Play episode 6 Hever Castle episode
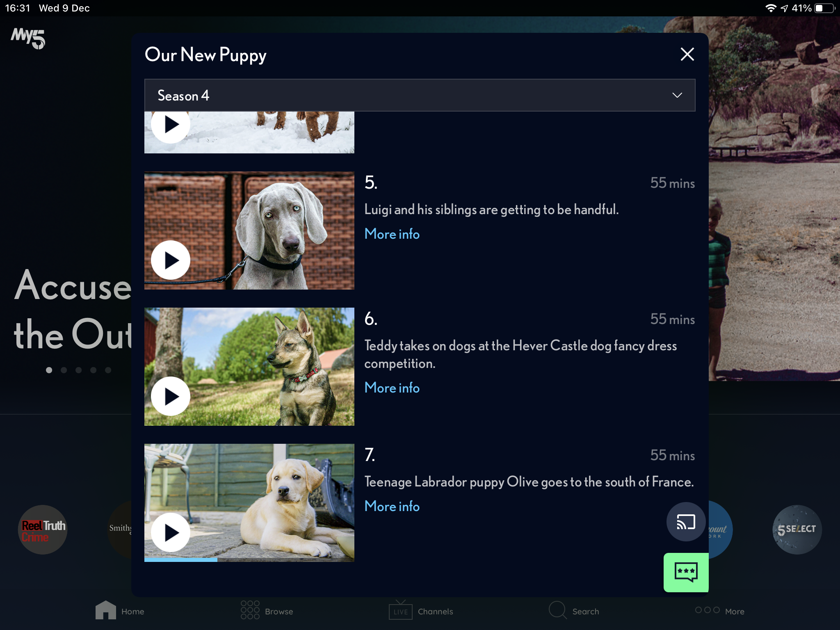This screenshot has width=840, height=630. pyautogui.click(x=171, y=396)
